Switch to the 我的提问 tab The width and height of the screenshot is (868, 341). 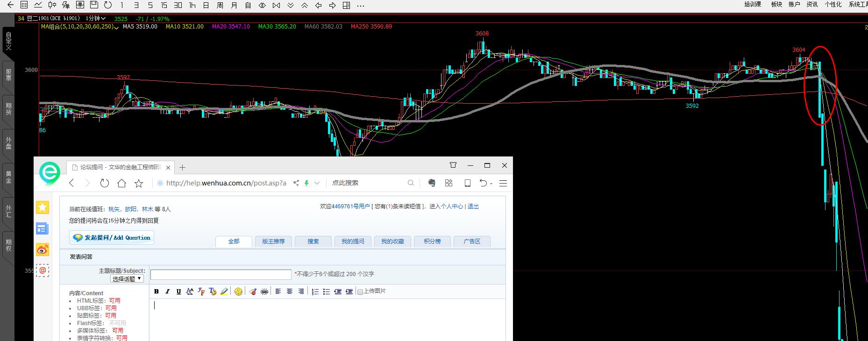tap(353, 242)
